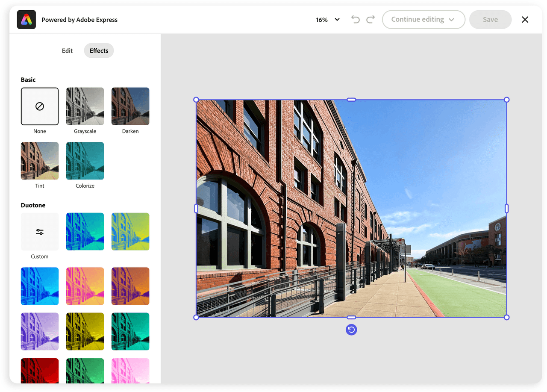Click the right-edge middle resize handle
The image size is (547, 392).
506,208
